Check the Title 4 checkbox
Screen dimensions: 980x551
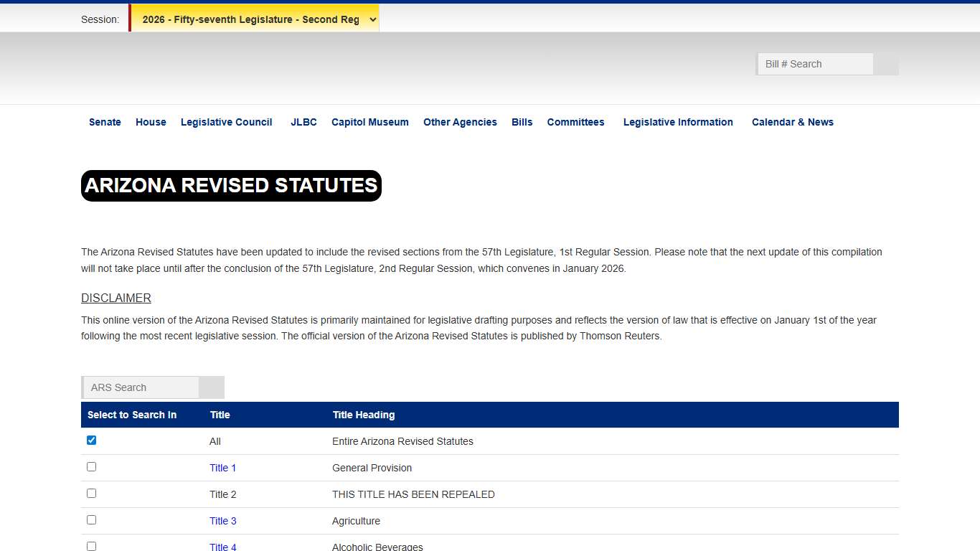pos(91,545)
